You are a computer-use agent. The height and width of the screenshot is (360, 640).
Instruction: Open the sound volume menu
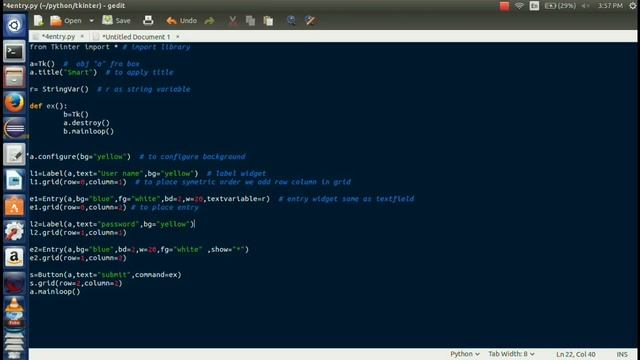point(586,6)
